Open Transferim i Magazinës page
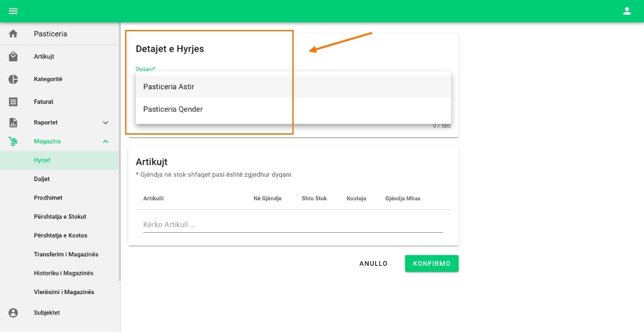644x333 pixels. point(66,255)
